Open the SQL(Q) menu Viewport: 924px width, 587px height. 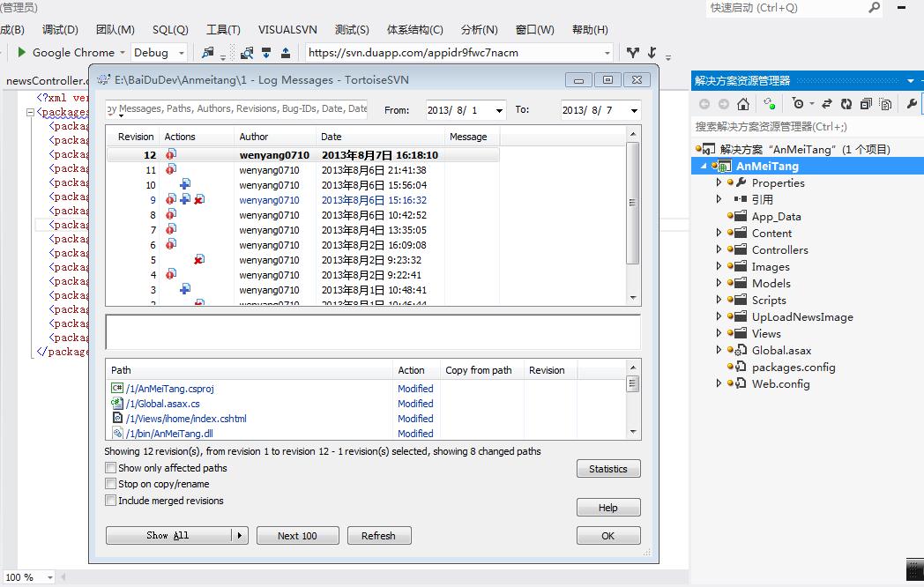click(x=170, y=29)
